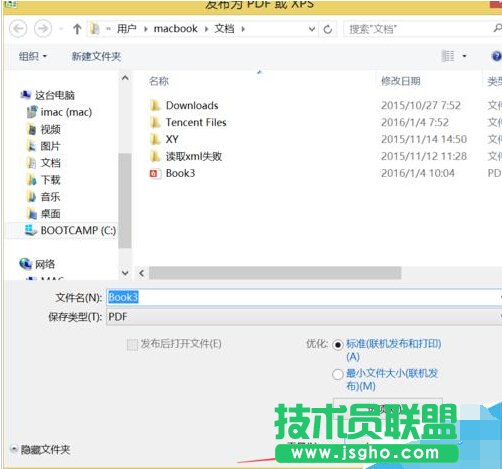Click the 文件名 input field
This screenshot has height=469, width=502.
(x=303, y=297)
